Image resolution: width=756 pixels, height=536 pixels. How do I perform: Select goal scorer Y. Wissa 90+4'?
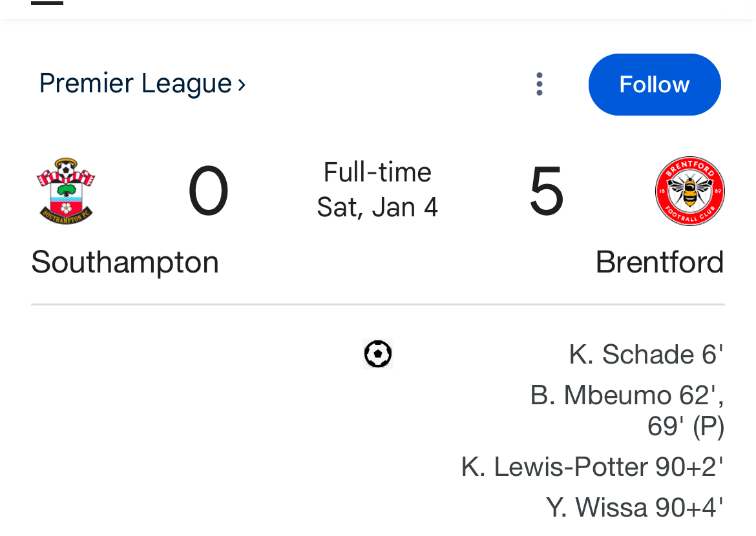point(634,508)
